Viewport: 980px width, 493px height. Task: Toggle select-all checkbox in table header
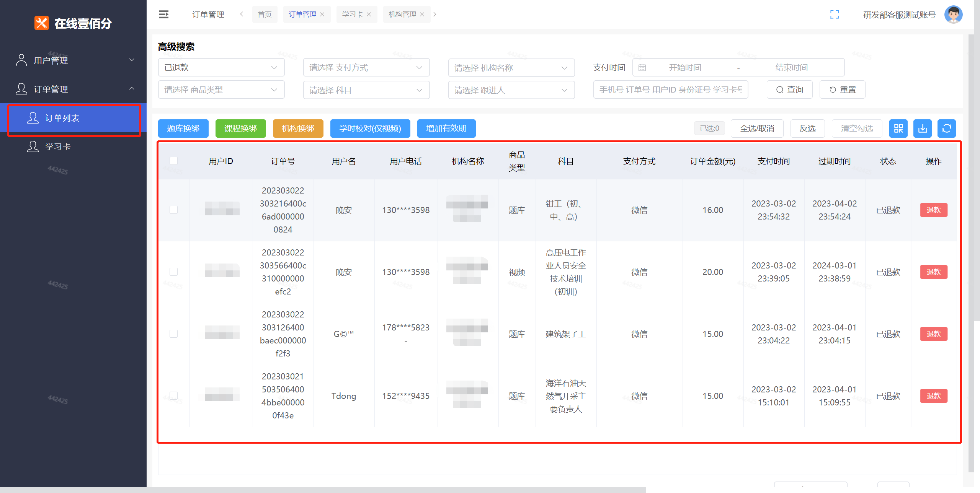point(173,161)
